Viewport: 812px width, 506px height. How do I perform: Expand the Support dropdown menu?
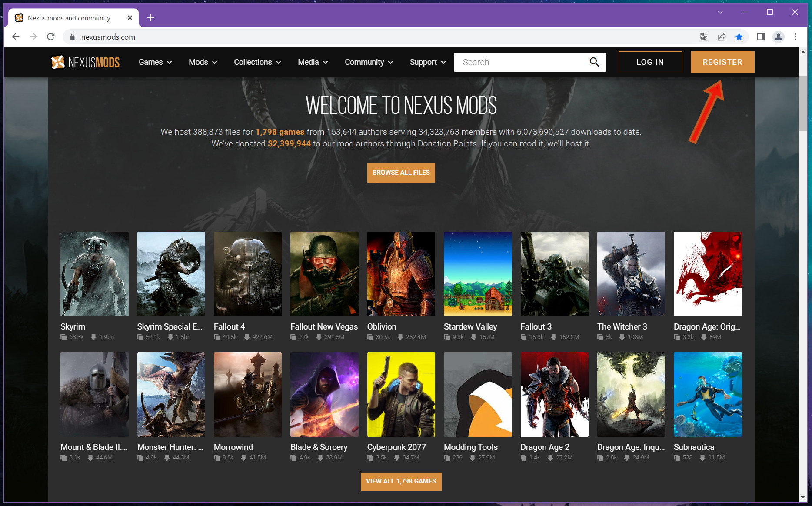click(428, 62)
